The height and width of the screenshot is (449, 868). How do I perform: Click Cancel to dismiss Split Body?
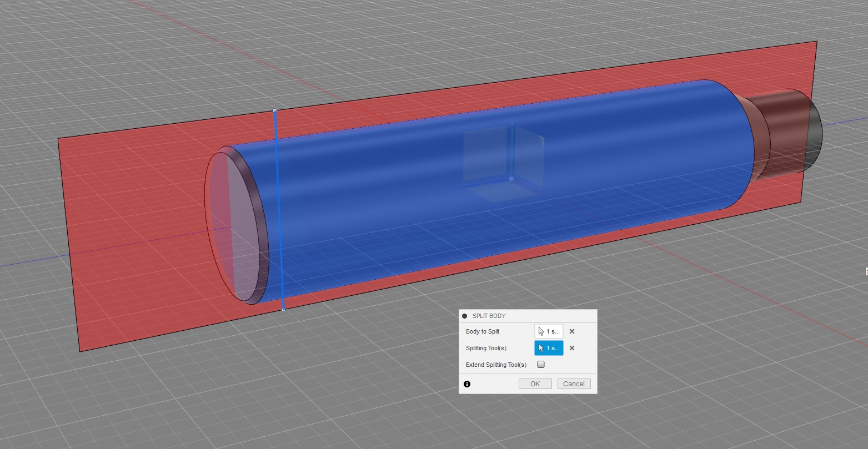click(x=574, y=384)
